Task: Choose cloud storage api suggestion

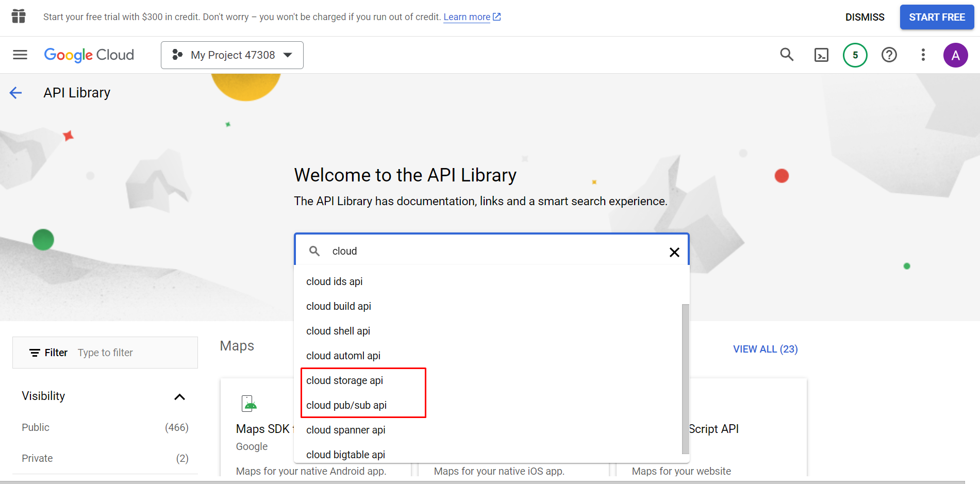Action: [x=344, y=380]
